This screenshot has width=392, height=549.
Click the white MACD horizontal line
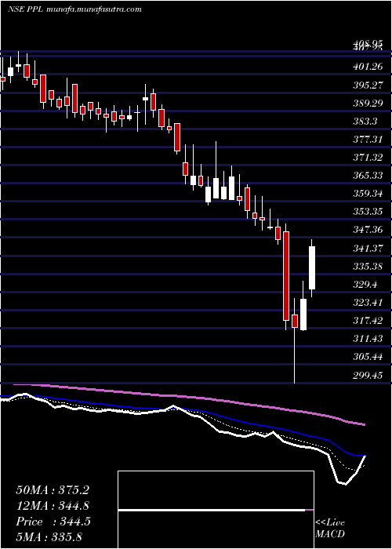[212, 511]
